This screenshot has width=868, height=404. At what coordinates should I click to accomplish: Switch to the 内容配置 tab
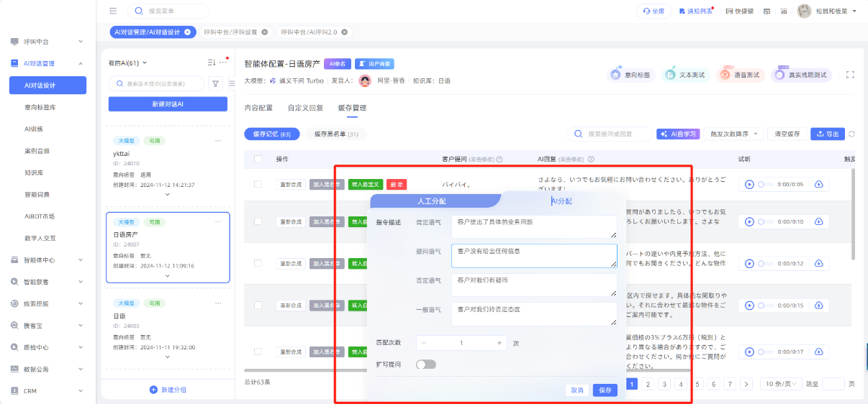pyautogui.click(x=258, y=108)
